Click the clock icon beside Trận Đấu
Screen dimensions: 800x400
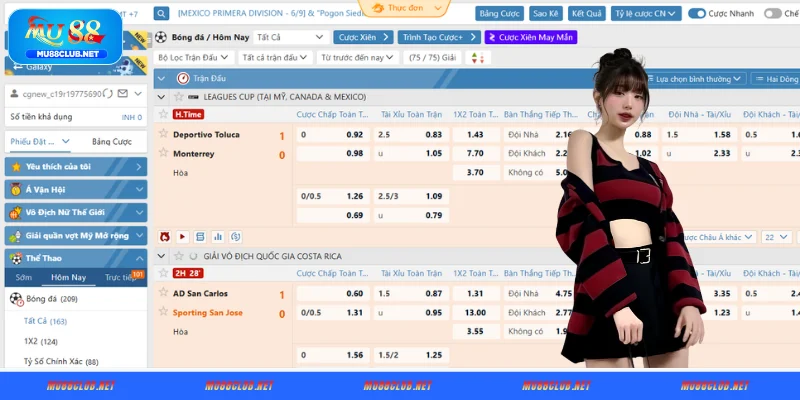click(183, 79)
